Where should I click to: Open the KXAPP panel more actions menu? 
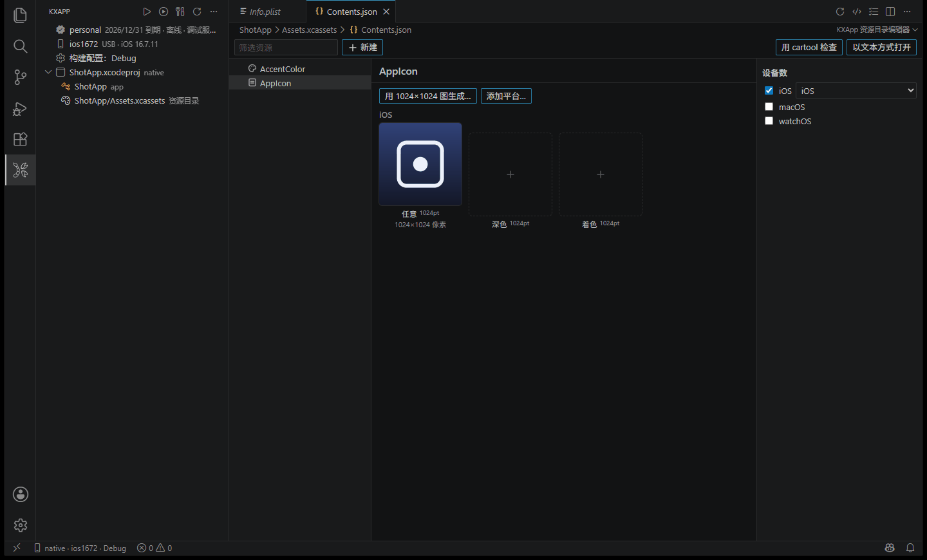(214, 12)
